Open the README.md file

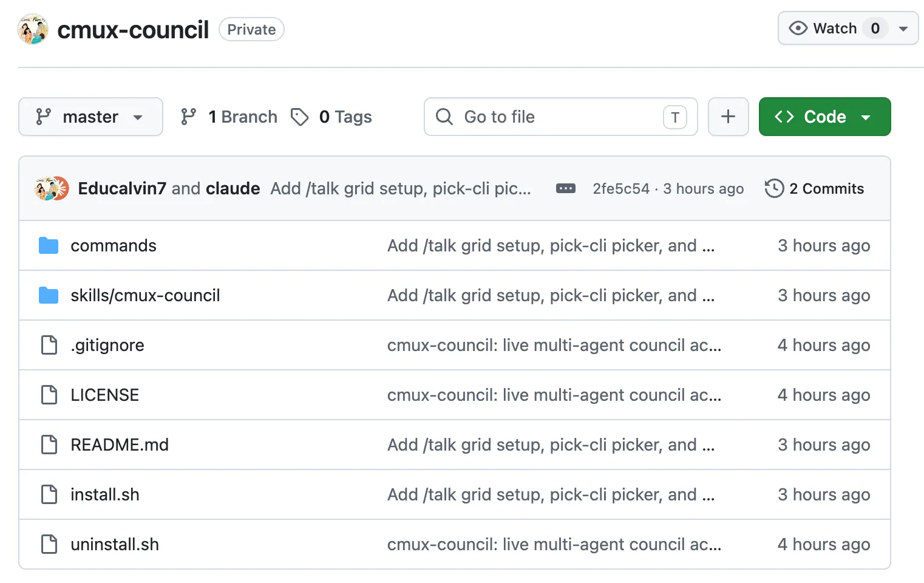(x=120, y=445)
